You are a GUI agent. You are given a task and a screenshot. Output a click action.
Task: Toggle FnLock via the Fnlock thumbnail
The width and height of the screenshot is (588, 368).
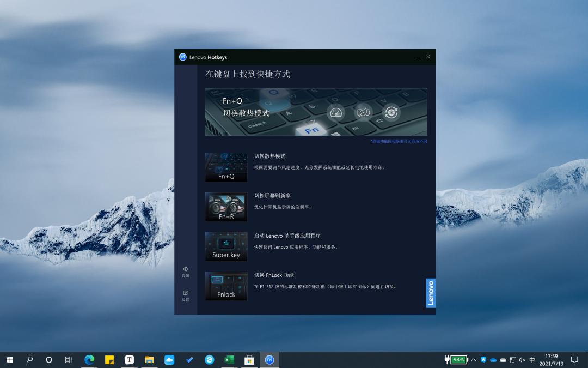pyautogui.click(x=226, y=286)
